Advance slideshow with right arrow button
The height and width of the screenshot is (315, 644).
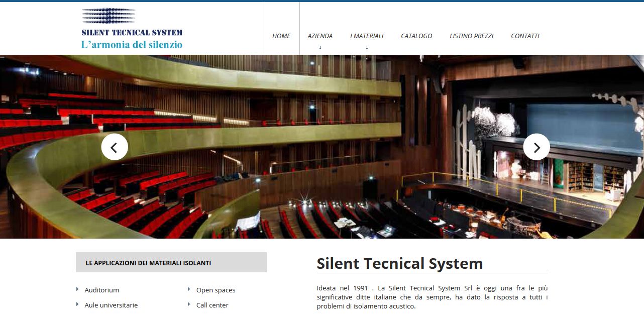click(536, 147)
